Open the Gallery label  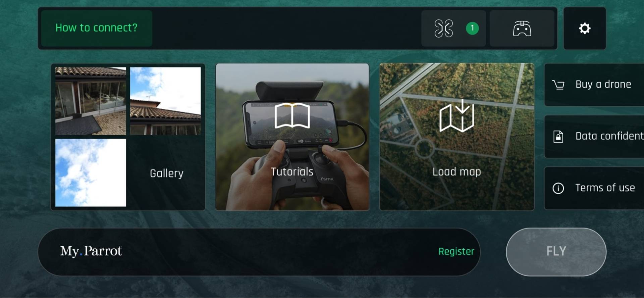coord(166,173)
